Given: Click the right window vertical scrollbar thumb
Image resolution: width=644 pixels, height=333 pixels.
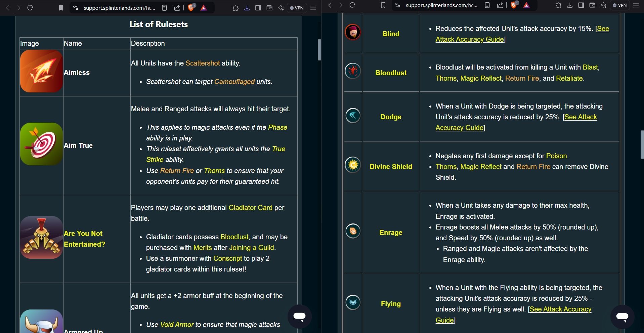Looking at the screenshot, I should [x=642, y=145].
